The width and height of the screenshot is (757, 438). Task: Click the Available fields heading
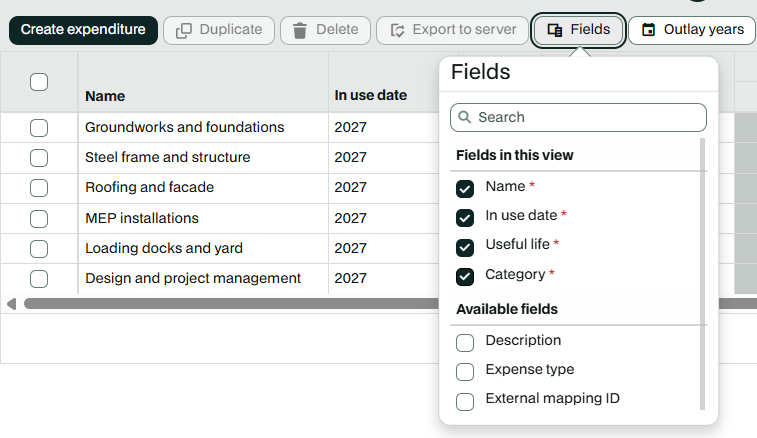[507, 309]
